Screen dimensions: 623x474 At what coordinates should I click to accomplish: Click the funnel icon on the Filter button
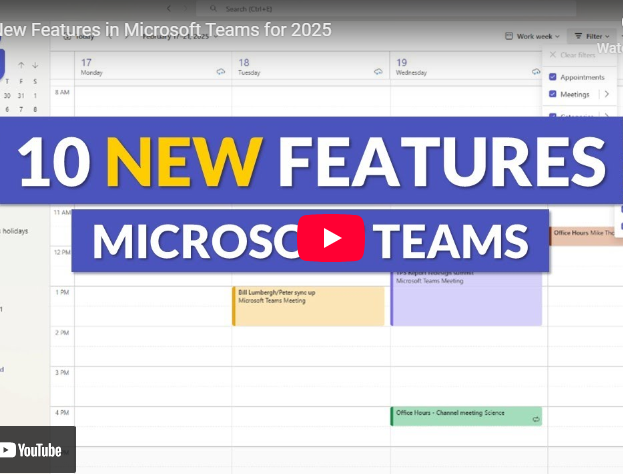point(578,36)
